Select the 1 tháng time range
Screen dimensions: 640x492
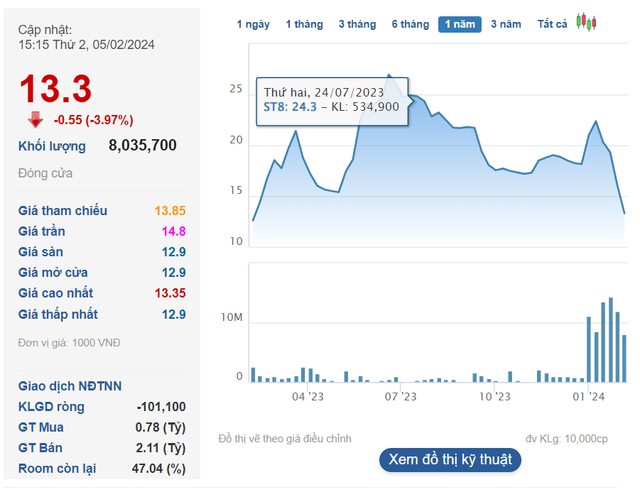pos(304,24)
